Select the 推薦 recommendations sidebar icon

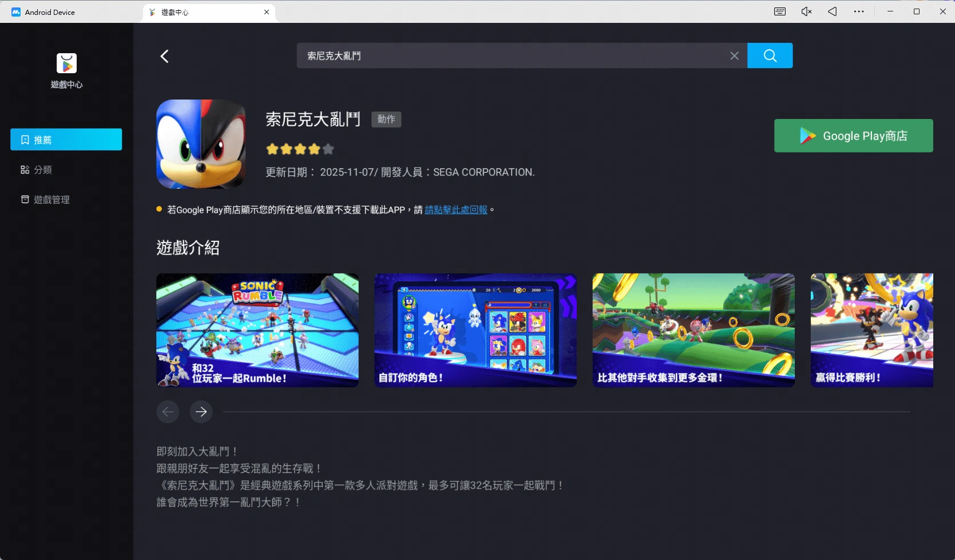point(66,139)
